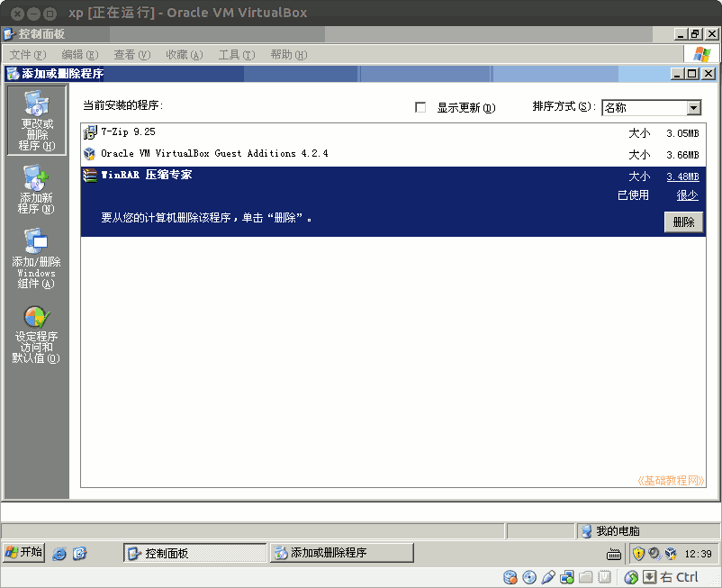Open Set Program Access and Defaults (设定程序访问和默认值) icon

[36, 335]
